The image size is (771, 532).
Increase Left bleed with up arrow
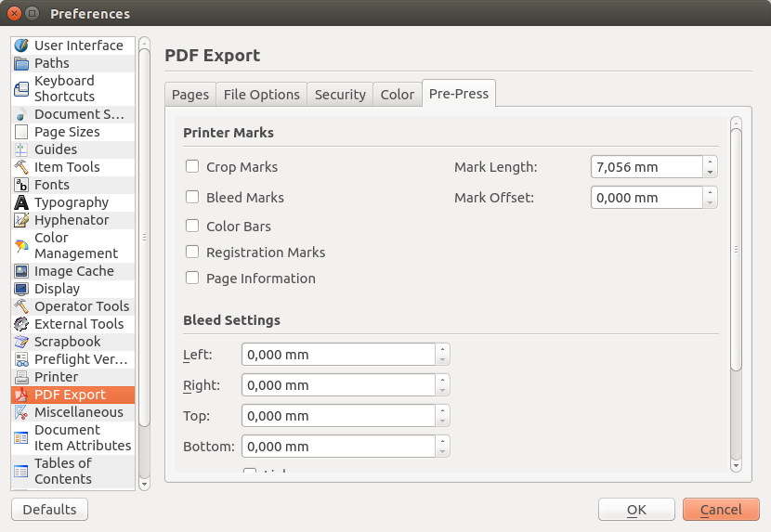(x=443, y=350)
